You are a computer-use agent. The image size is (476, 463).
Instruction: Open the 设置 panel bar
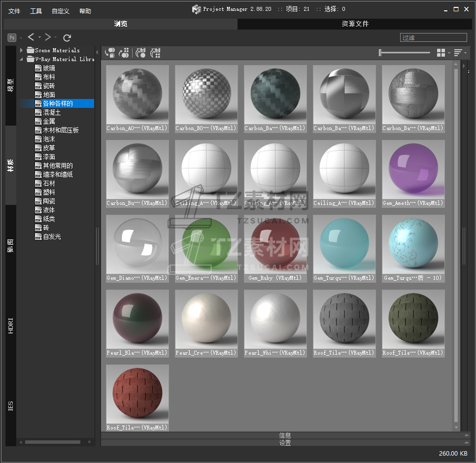[285, 443]
